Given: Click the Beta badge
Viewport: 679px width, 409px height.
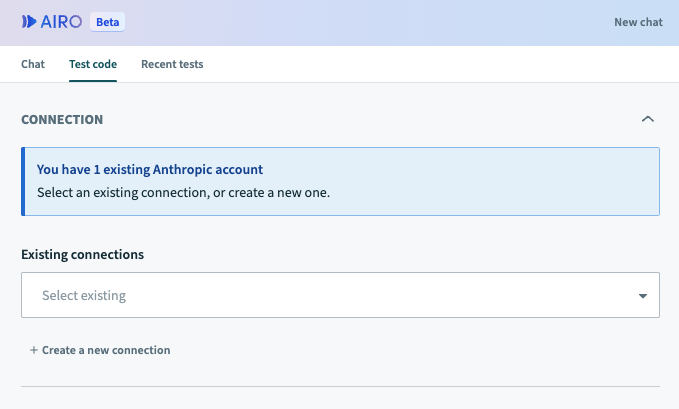Looking at the screenshot, I should coord(108,21).
